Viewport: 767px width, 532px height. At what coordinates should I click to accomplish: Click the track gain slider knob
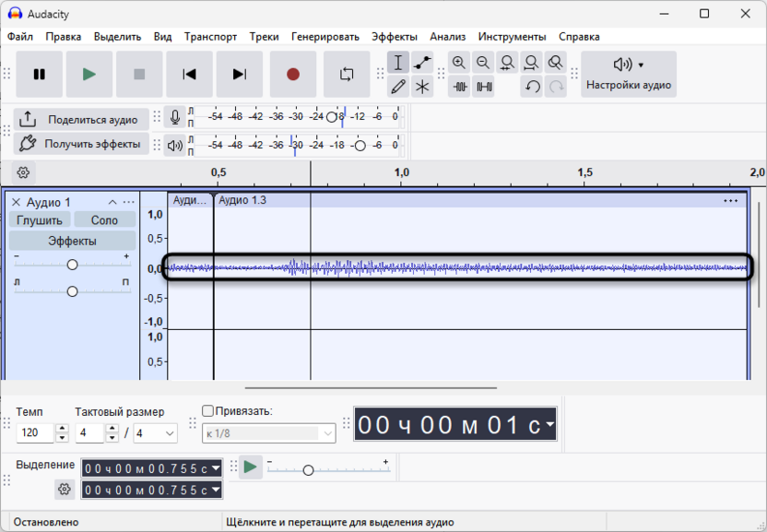[x=72, y=265]
